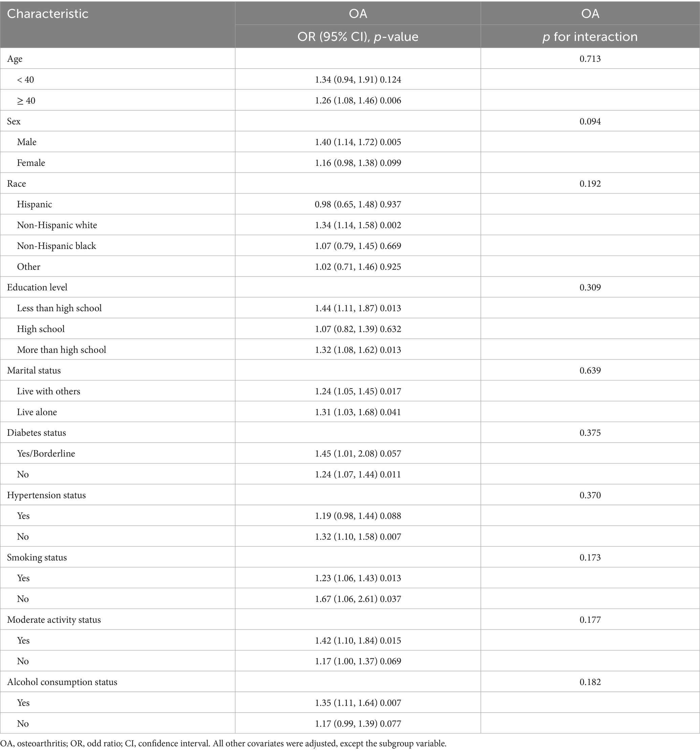The width and height of the screenshot is (700, 751).
Task: Click the Hypertension status row label
Action: pos(46,495)
